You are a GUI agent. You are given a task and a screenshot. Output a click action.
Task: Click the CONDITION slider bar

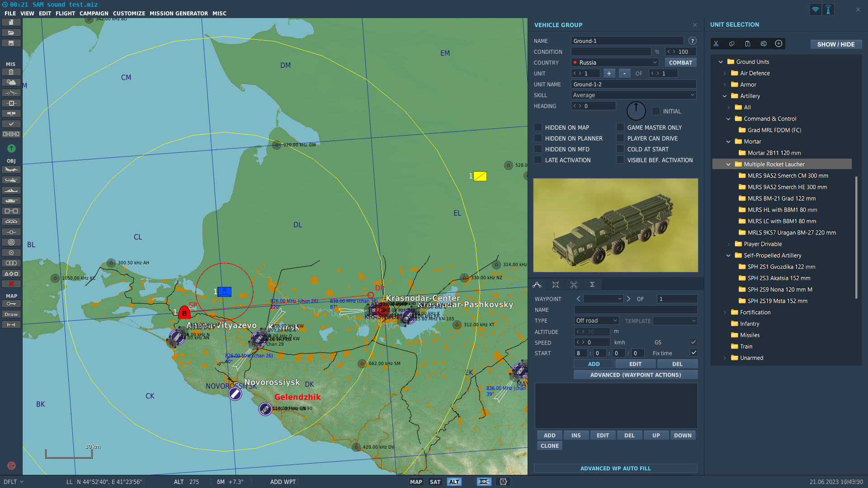[x=611, y=52]
